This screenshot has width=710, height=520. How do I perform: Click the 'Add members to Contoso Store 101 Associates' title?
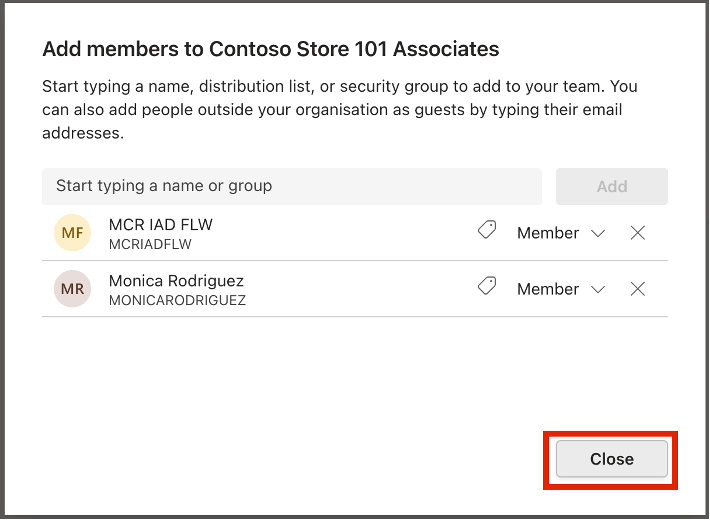(270, 49)
